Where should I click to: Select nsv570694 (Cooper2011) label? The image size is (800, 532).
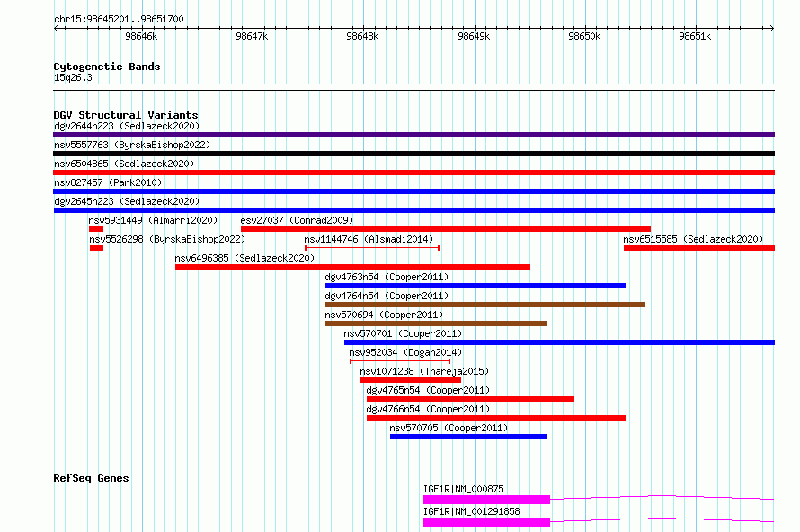(384, 315)
